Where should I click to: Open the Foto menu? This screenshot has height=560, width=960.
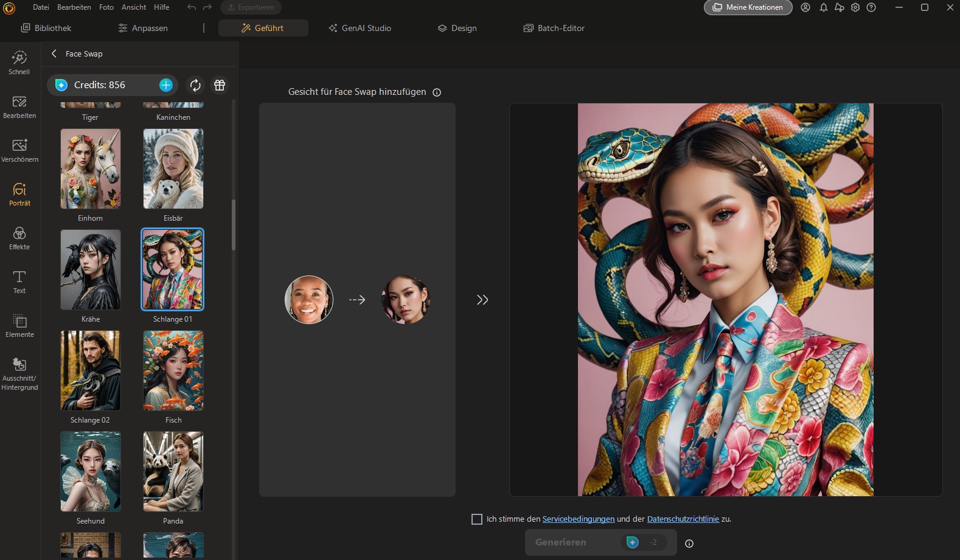point(106,7)
